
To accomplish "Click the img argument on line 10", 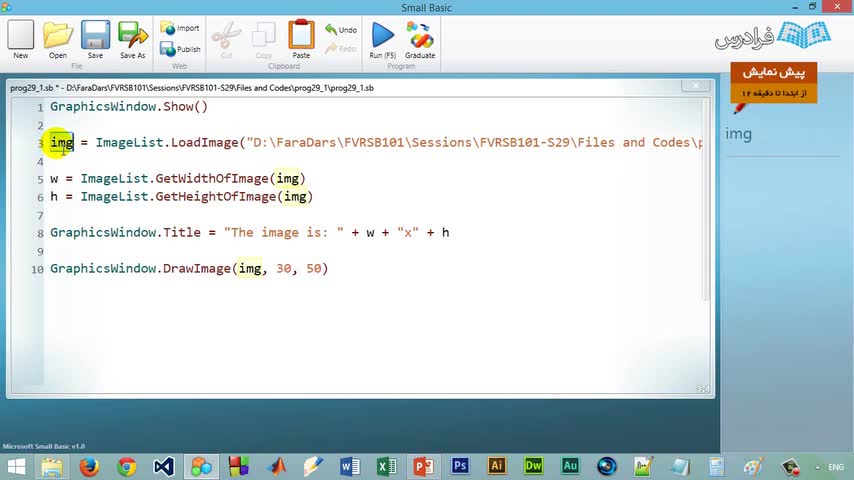I will point(250,268).
